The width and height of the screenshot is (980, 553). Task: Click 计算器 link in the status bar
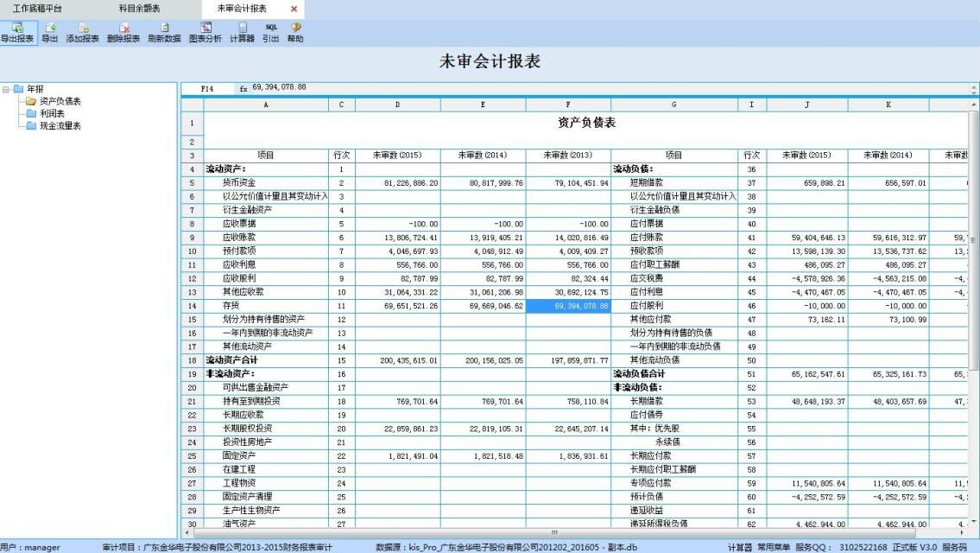pos(739,547)
